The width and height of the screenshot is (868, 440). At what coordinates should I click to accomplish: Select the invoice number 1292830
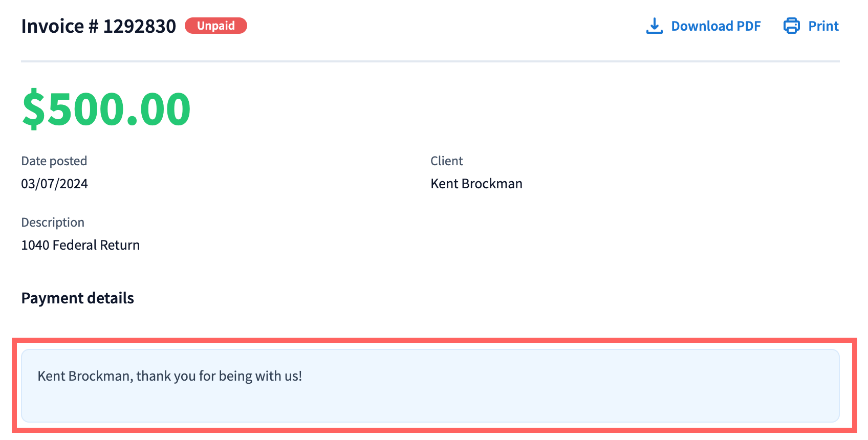point(139,26)
